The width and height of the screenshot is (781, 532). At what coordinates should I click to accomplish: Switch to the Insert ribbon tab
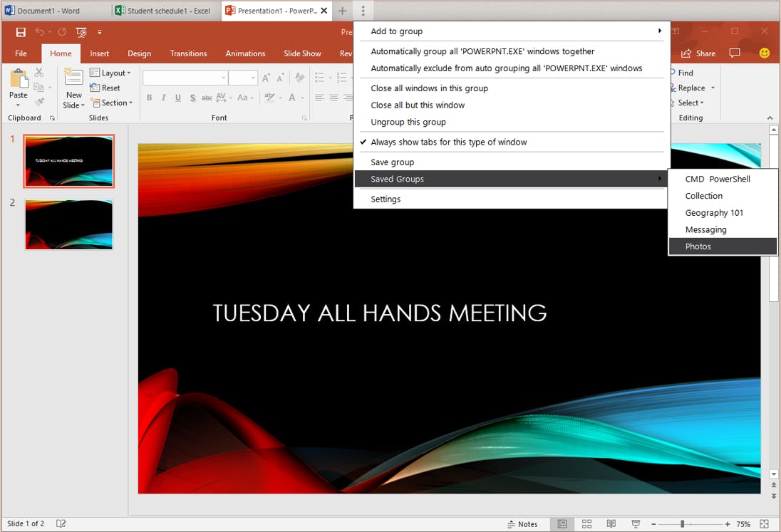pyautogui.click(x=100, y=53)
